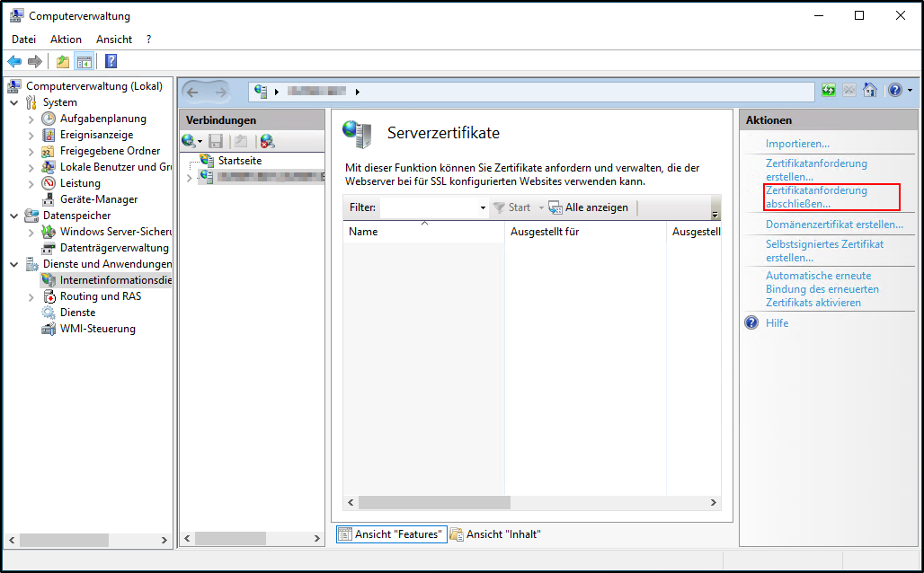Click the Create Connection globe icon in Verbindungen
This screenshot has width=924, height=573.
click(189, 141)
